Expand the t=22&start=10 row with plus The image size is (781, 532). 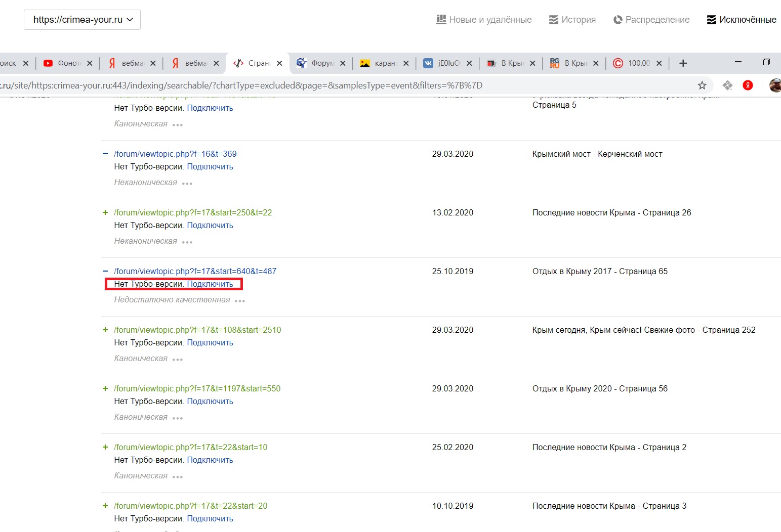tap(105, 447)
